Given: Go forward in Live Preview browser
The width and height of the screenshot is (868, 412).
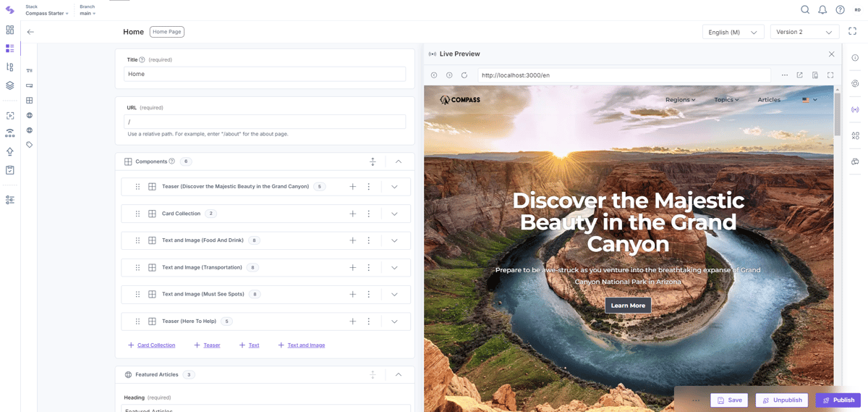Looking at the screenshot, I should [449, 75].
